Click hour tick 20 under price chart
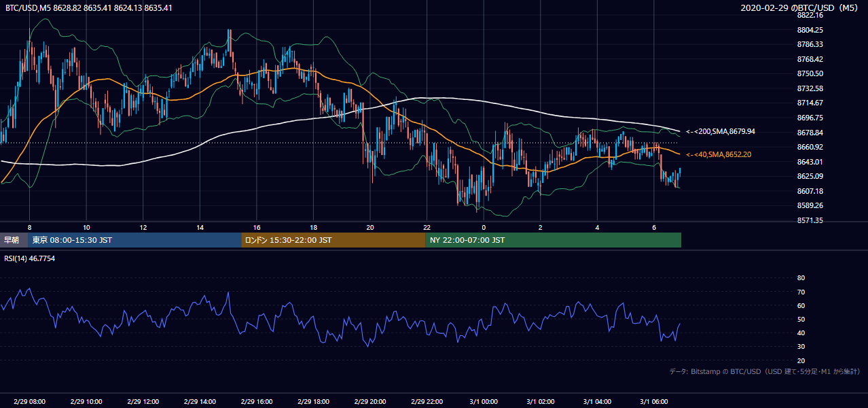The image size is (868, 408). pyautogui.click(x=369, y=227)
